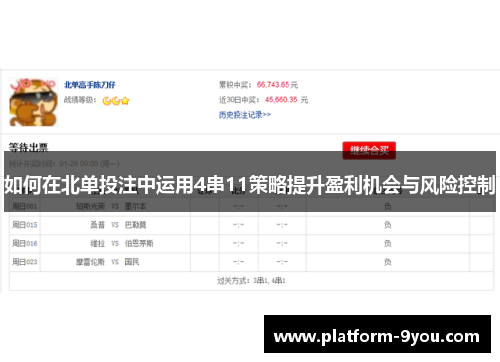The image size is (500, 362).
Task: Click the red 继续合买 button
Action: [369, 150]
